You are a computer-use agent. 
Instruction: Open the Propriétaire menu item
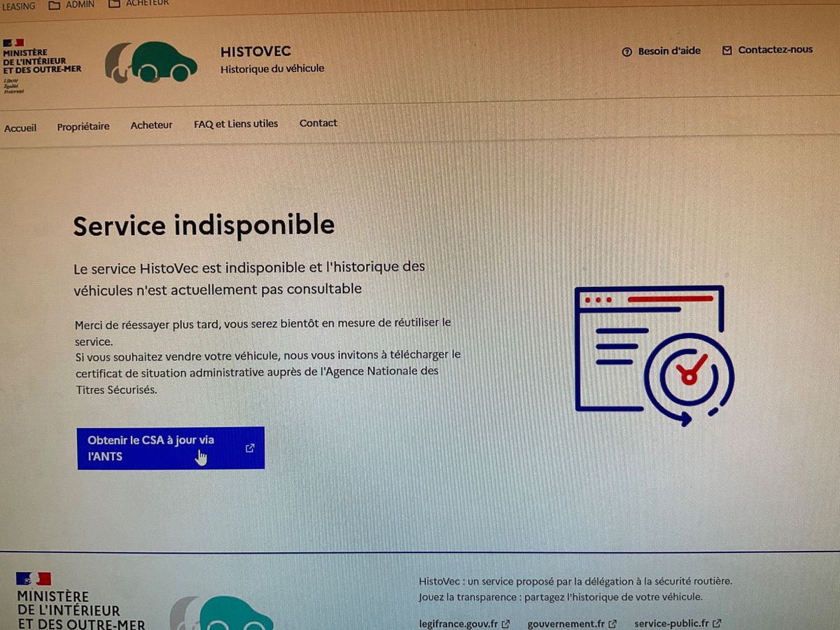tap(83, 127)
